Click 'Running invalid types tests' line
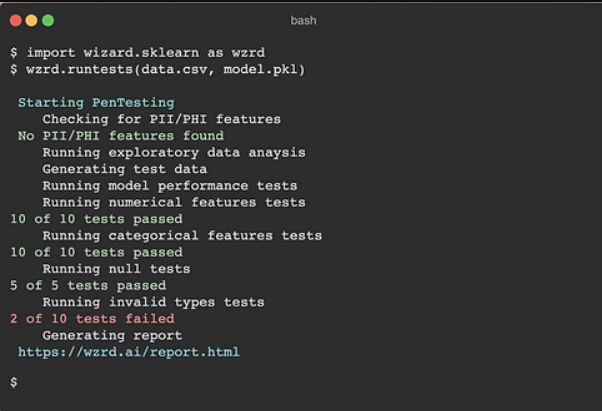 click(x=154, y=302)
